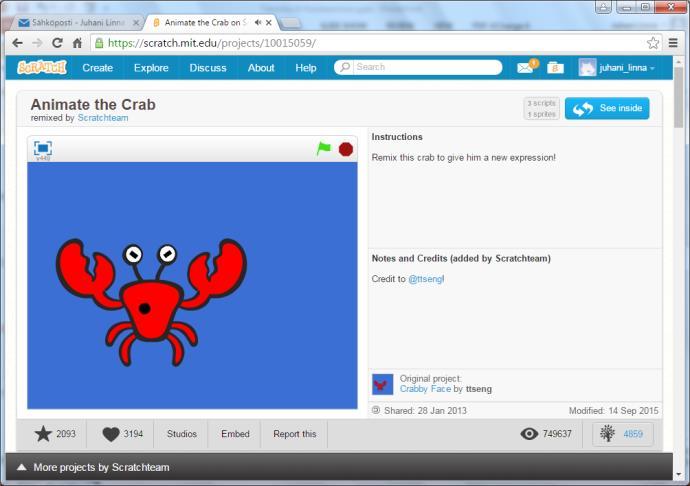Click the red crab sprite on stage
This screenshot has width=690, height=486.
tap(151, 302)
